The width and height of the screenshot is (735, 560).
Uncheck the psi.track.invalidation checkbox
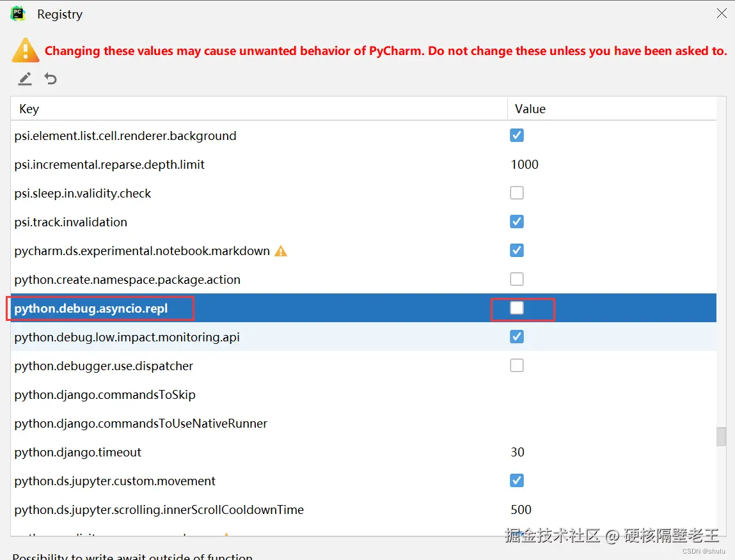[x=517, y=222]
